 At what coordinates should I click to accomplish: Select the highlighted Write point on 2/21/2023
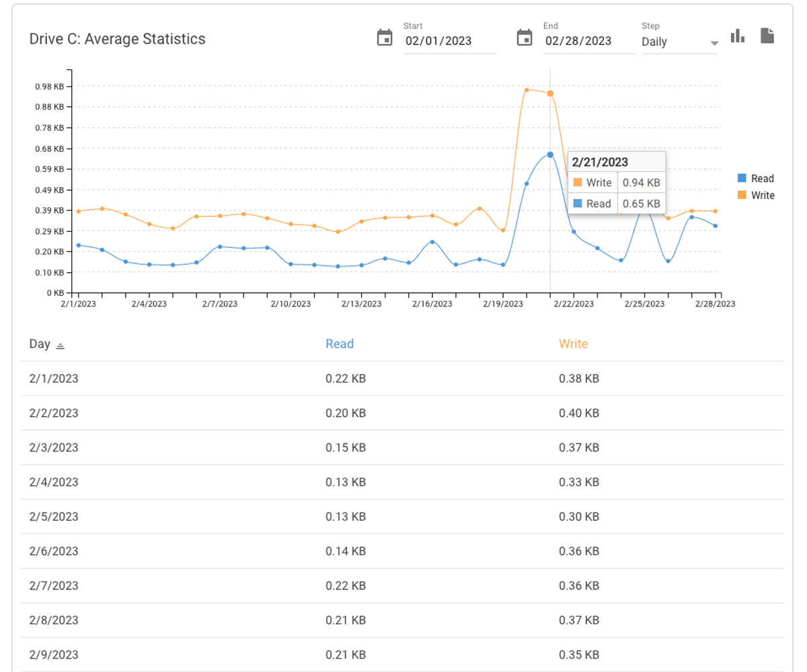(550, 93)
